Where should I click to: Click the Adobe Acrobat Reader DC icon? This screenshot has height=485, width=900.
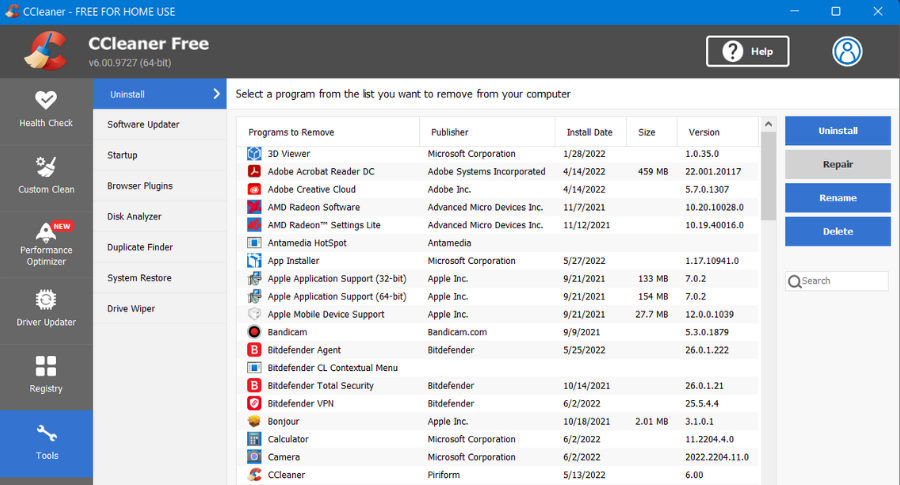[x=254, y=172]
